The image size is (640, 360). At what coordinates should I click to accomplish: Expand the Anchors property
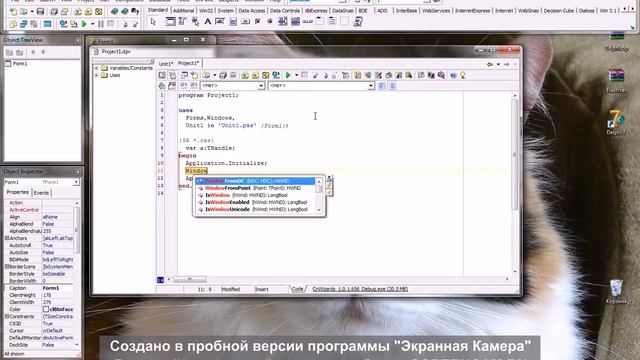pos(7,238)
